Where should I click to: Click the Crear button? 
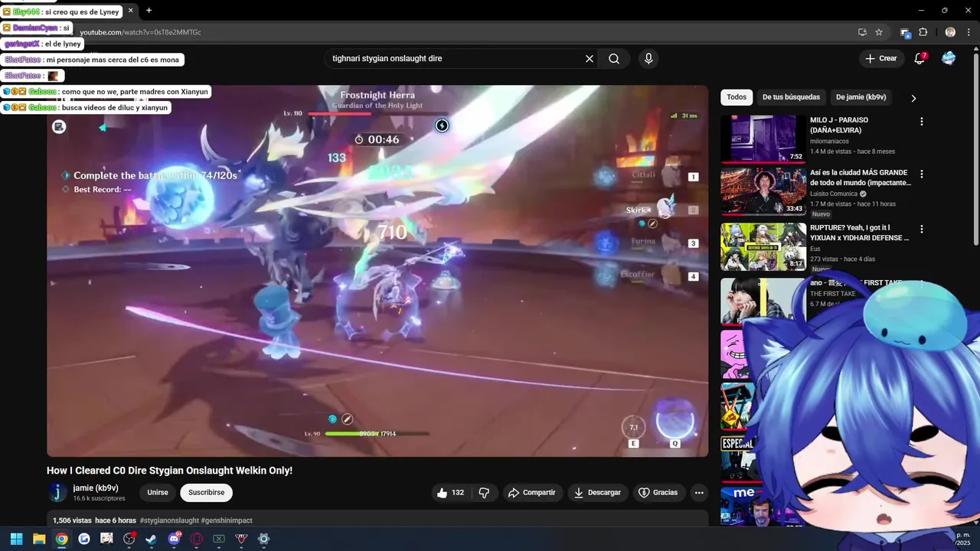(x=880, y=58)
